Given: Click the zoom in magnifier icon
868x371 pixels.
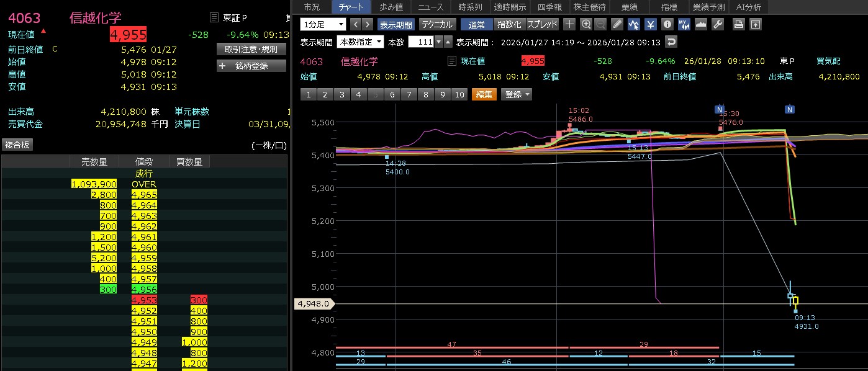Looking at the screenshot, I should [x=586, y=24].
